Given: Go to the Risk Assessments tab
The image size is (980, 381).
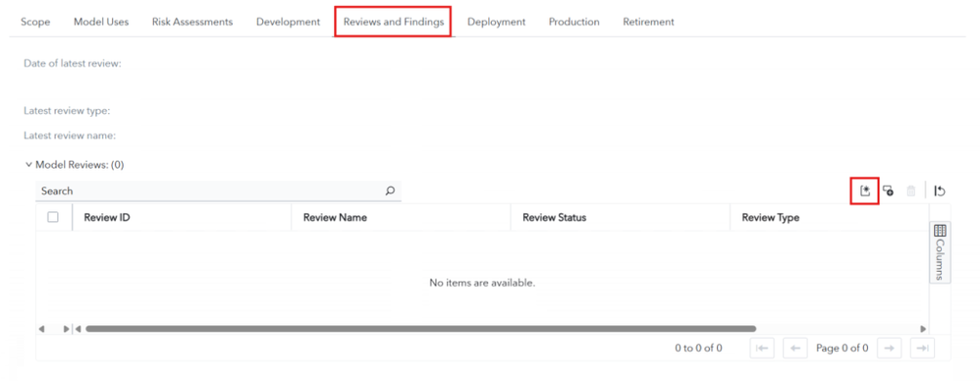Looking at the screenshot, I should tap(192, 22).
